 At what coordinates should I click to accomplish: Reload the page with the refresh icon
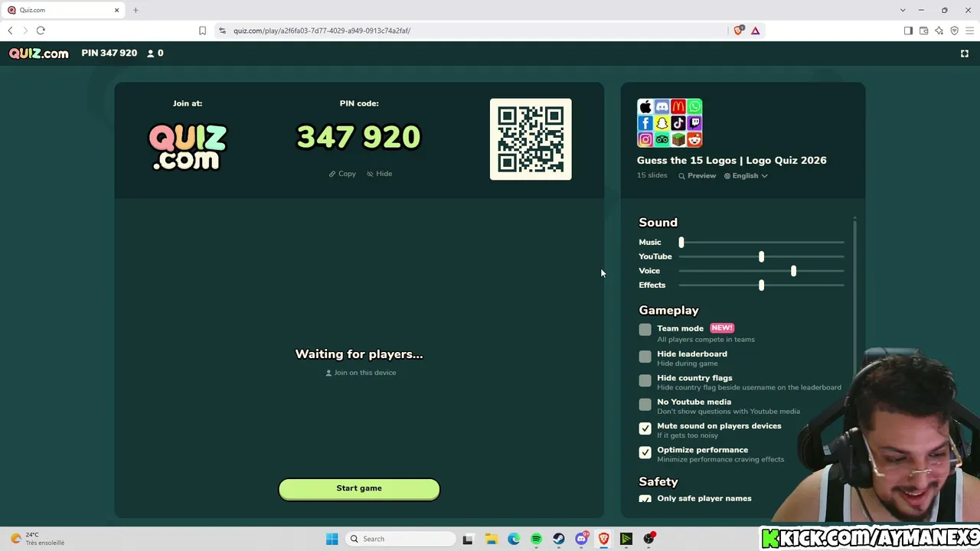point(41,31)
